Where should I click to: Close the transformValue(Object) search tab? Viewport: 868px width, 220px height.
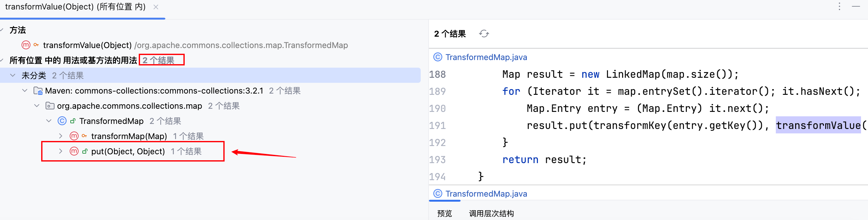(156, 7)
